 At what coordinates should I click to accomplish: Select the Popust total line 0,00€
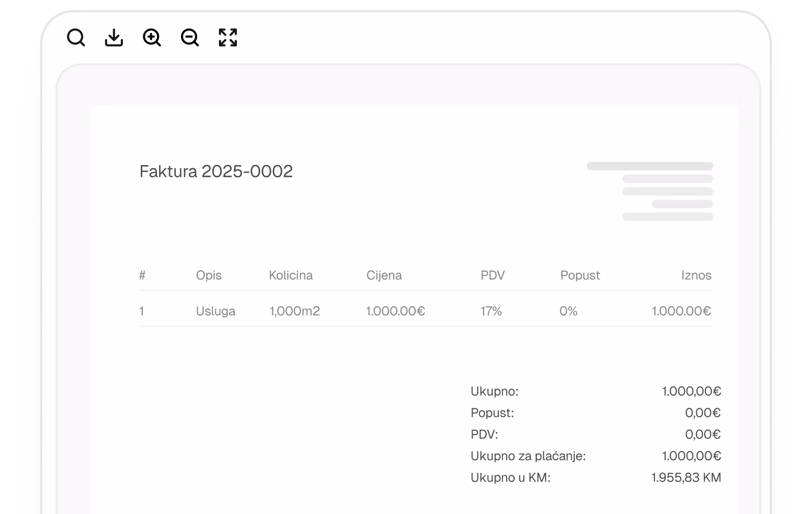point(703,413)
